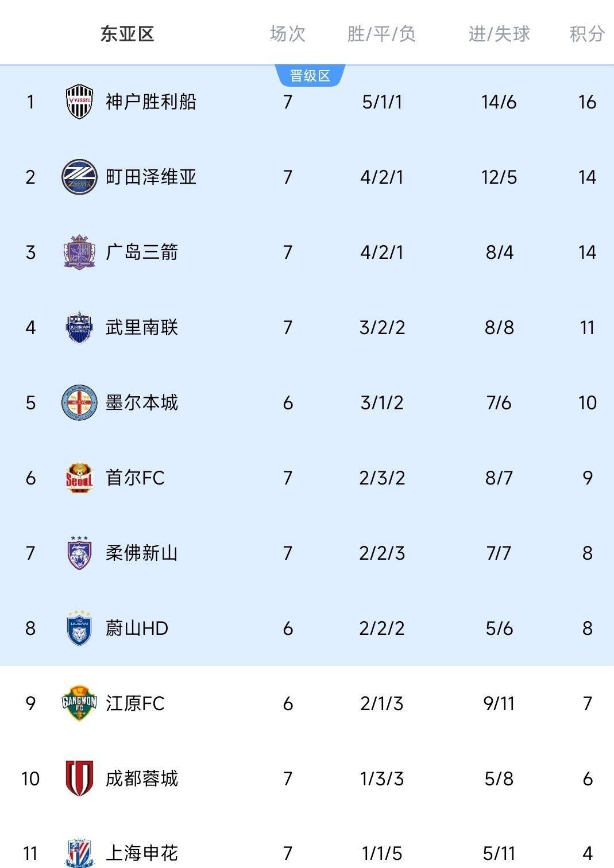The image size is (614, 868).
Task: Click the 积分 column header
Action: click(587, 34)
